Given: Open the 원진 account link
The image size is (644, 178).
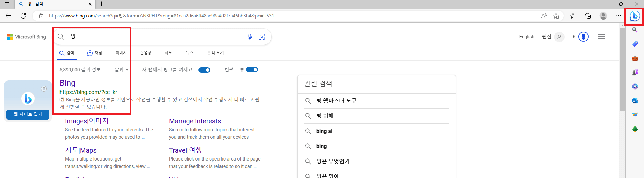Looking at the screenshot, I should click(553, 37).
